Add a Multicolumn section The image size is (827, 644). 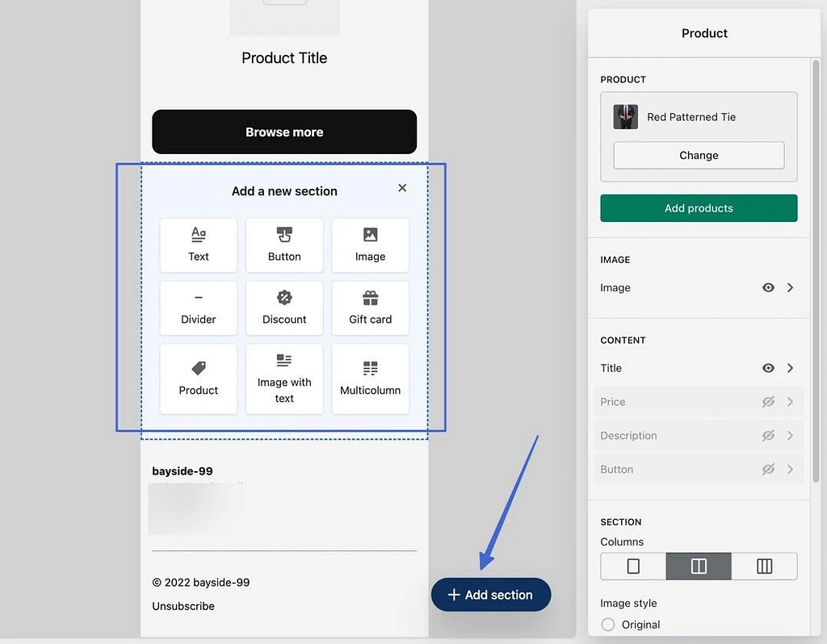370,379
